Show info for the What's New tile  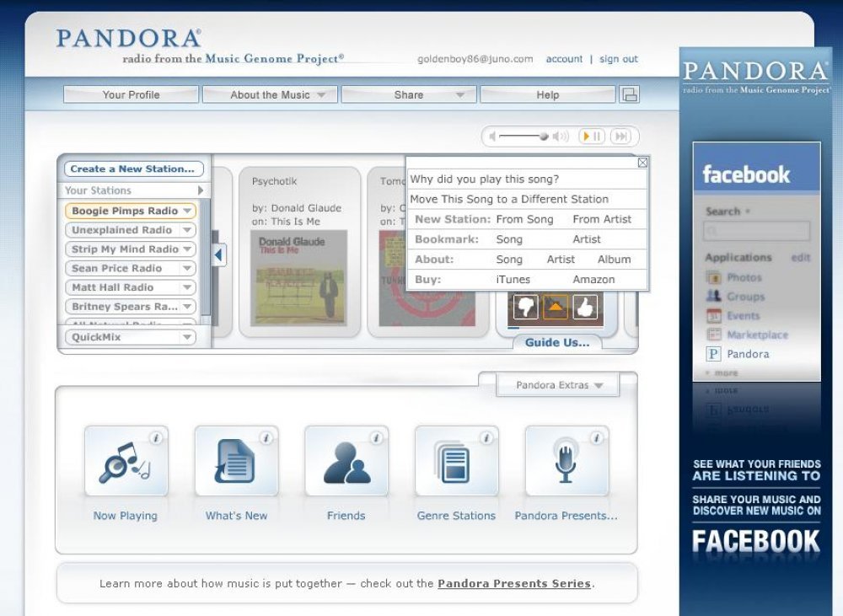[x=266, y=438]
